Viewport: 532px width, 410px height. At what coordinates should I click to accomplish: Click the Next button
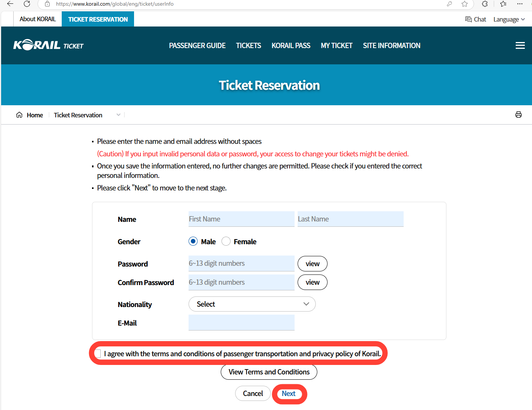(289, 394)
